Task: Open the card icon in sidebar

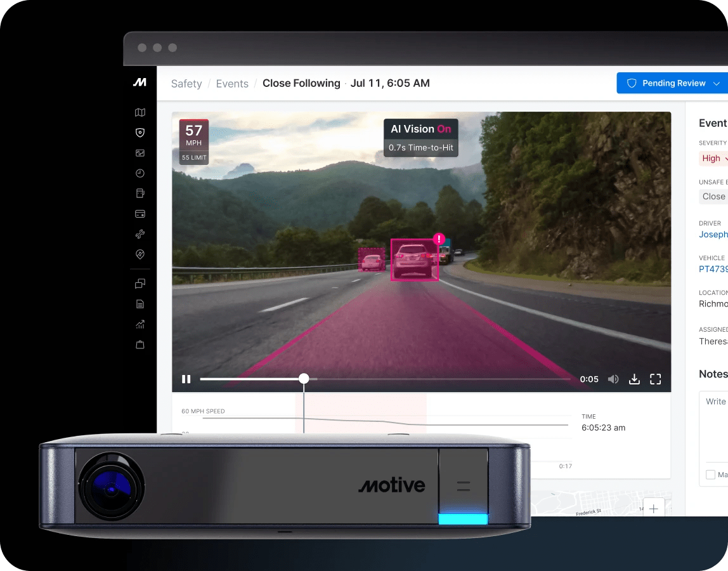Action: 140,214
